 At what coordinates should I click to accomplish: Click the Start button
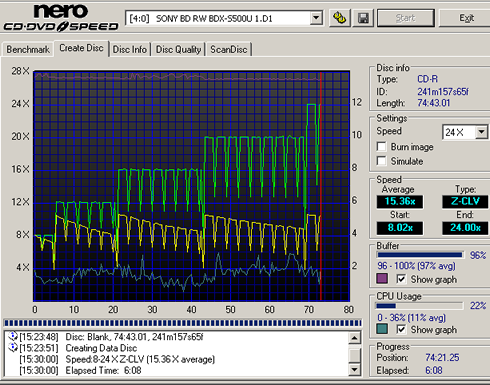click(x=406, y=18)
